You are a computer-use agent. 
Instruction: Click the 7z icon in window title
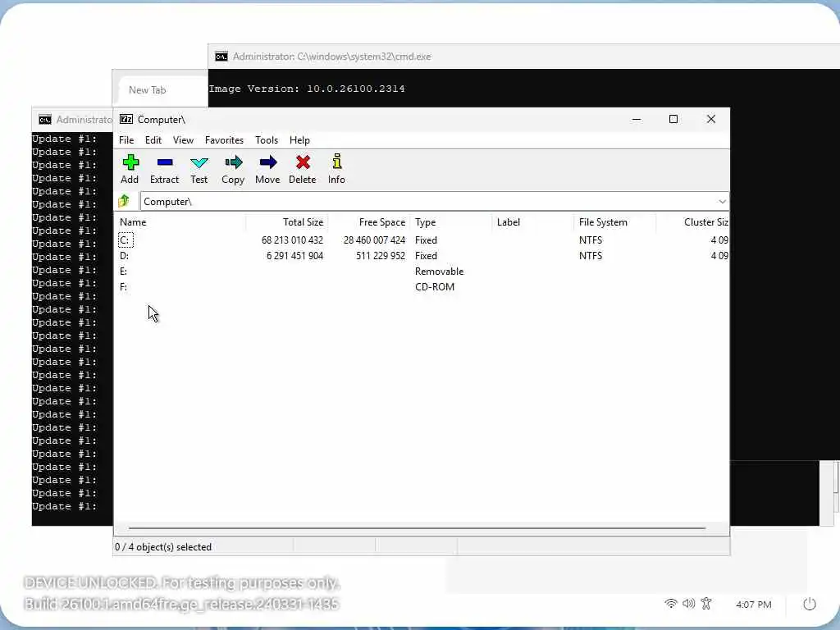click(x=126, y=119)
